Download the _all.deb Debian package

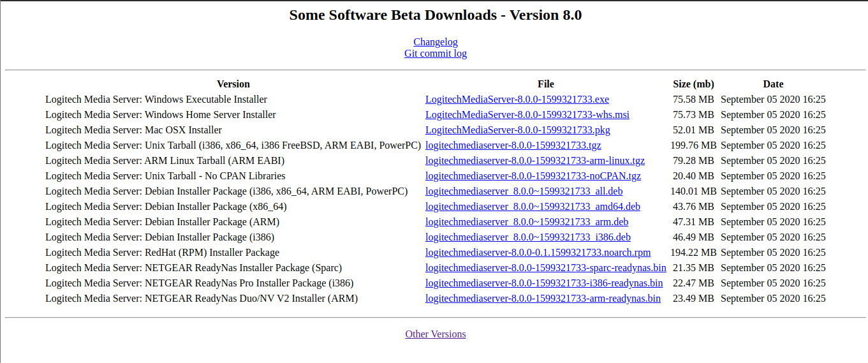tap(524, 191)
